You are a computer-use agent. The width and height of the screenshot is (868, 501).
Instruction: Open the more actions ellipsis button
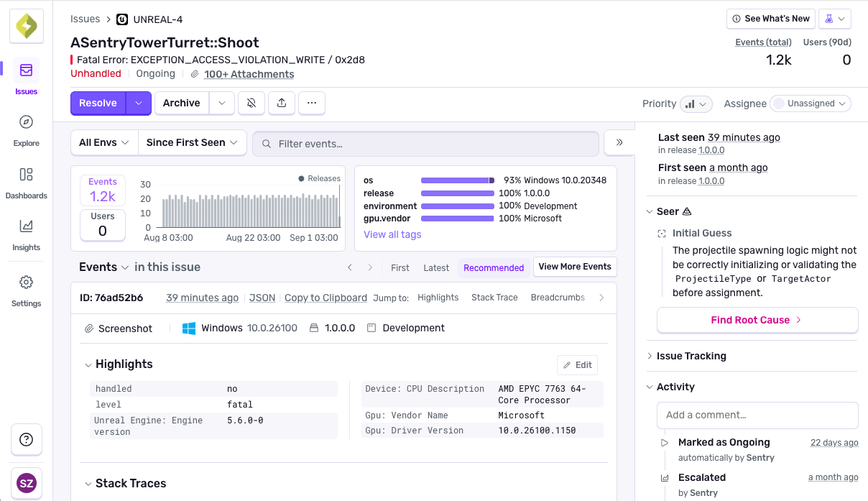(x=312, y=103)
